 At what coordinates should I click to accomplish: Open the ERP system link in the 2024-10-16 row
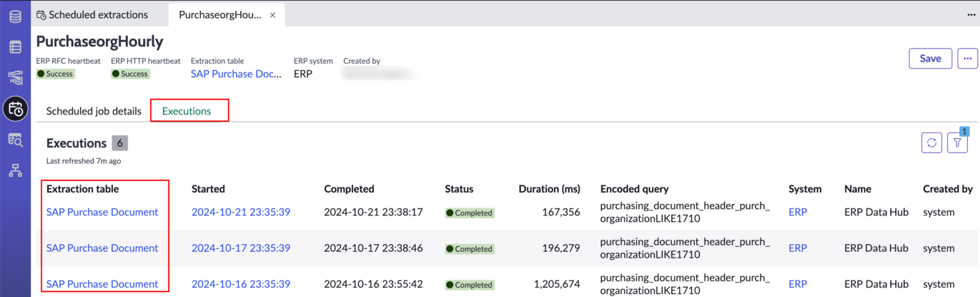click(798, 283)
